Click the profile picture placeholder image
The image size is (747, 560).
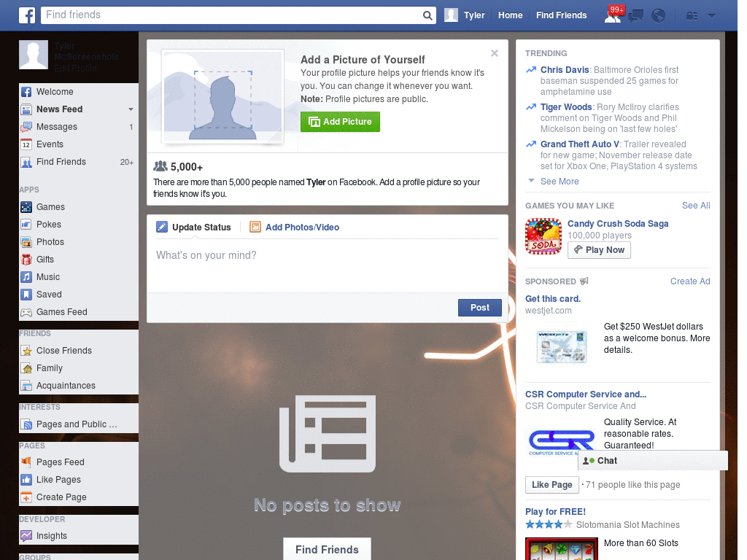tap(222, 96)
